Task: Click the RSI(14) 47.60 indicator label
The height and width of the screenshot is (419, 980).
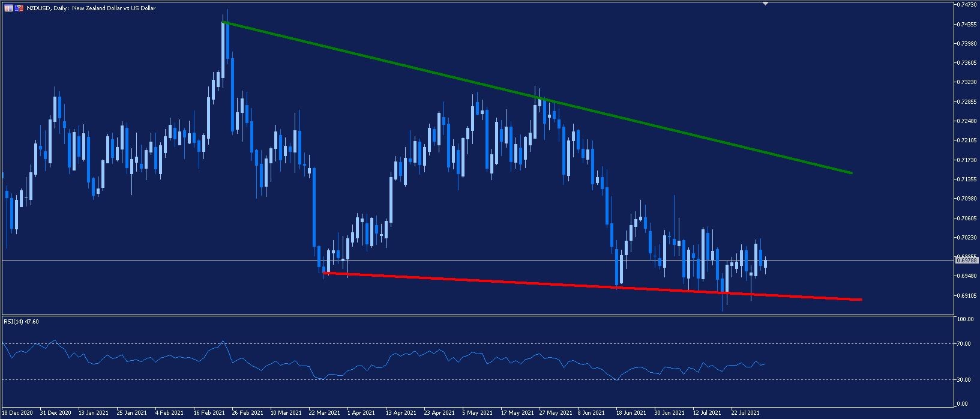Action: click(x=22, y=322)
